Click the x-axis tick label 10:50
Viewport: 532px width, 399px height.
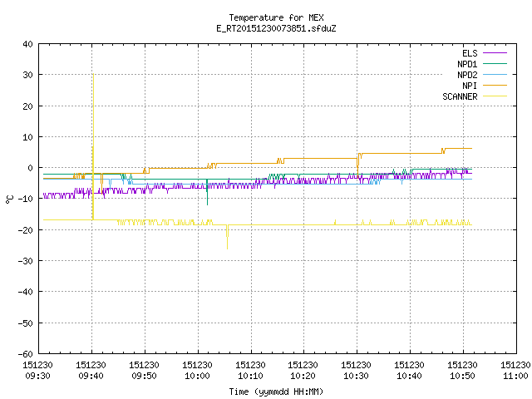tap(462, 376)
